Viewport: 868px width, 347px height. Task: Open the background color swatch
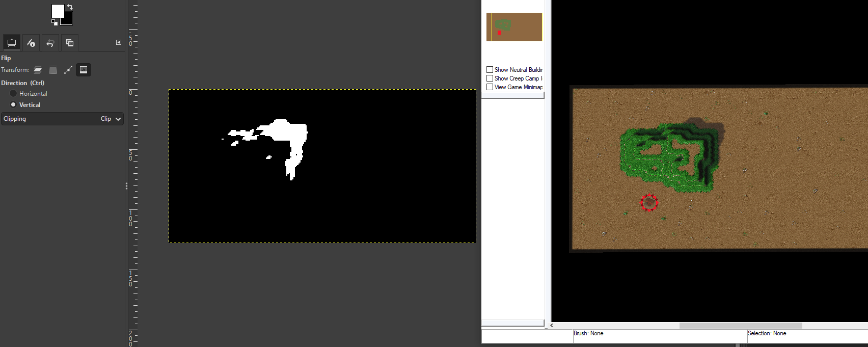pos(68,20)
